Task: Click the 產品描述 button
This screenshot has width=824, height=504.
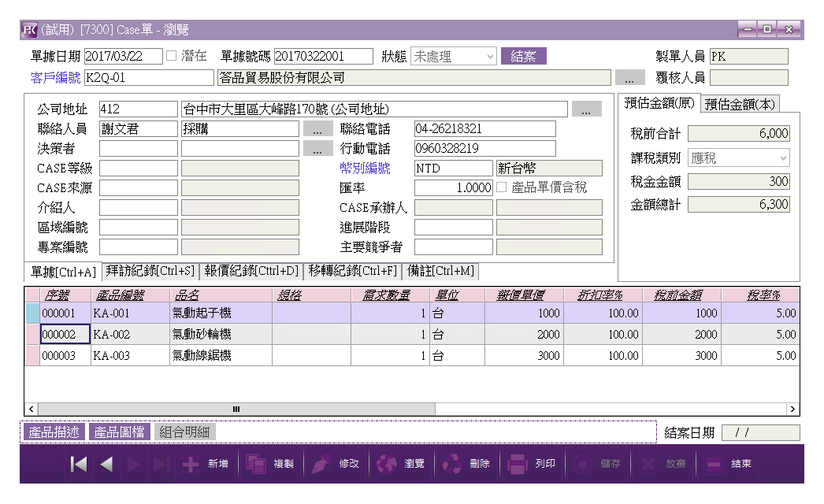Action: (x=54, y=432)
